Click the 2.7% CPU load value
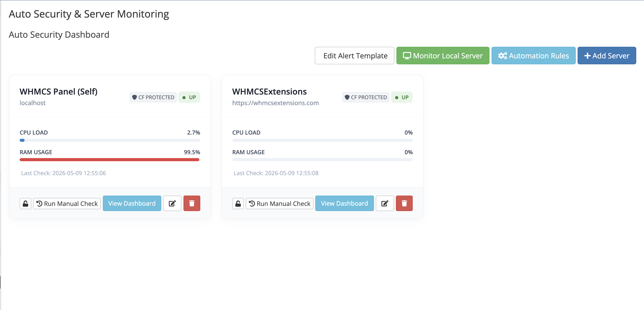The height and width of the screenshot is (310, 644). click(x=194, y=133)
